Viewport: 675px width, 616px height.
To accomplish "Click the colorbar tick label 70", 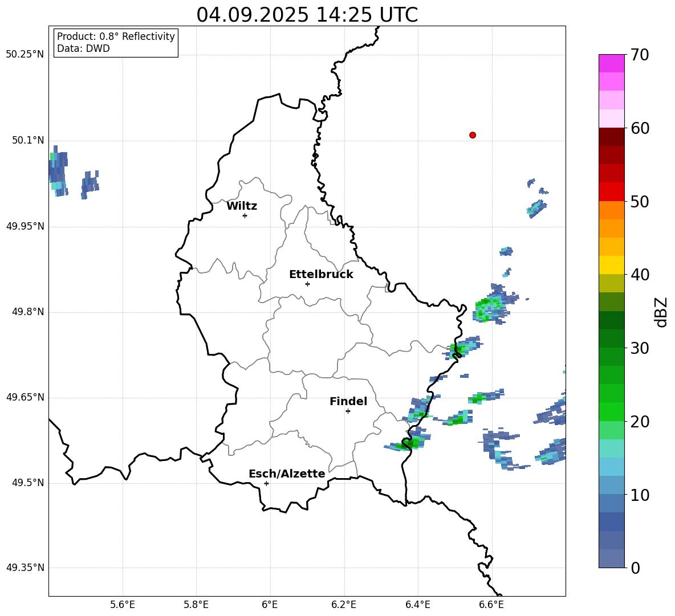I will (x=640, y=55).
